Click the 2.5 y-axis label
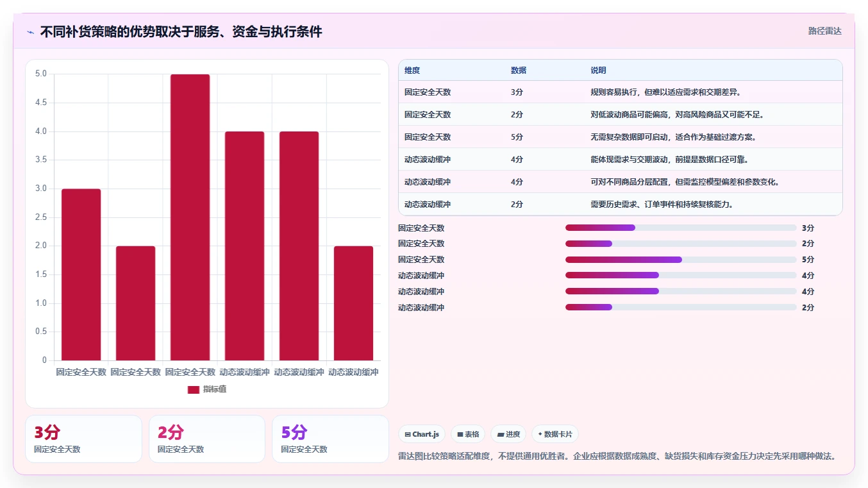The width and height of the screenshot is (868, 488). tap(41, 217)
